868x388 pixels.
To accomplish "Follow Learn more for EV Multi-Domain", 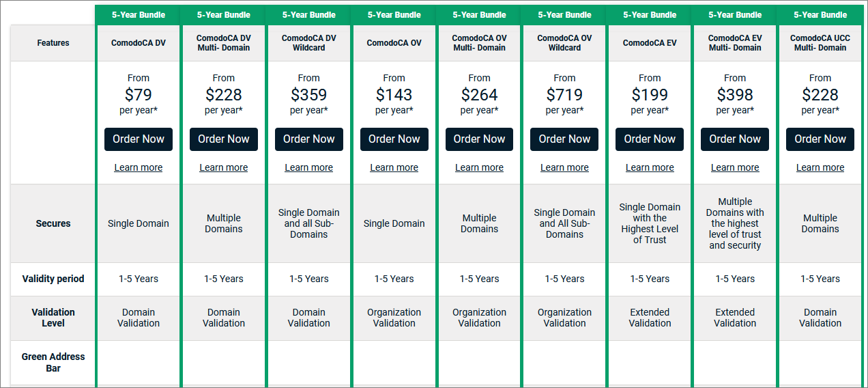I will pos(735,167).
